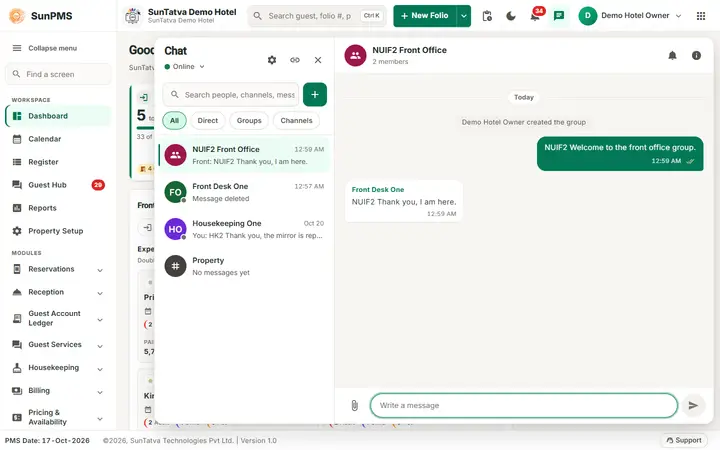Click the 2 members label
The width and height of the screenshot is (720, 450).
(390, 62)
